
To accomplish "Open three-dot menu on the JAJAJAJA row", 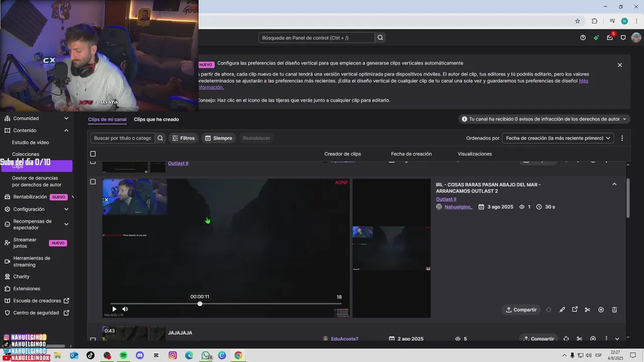I will (x=606, y=339).
